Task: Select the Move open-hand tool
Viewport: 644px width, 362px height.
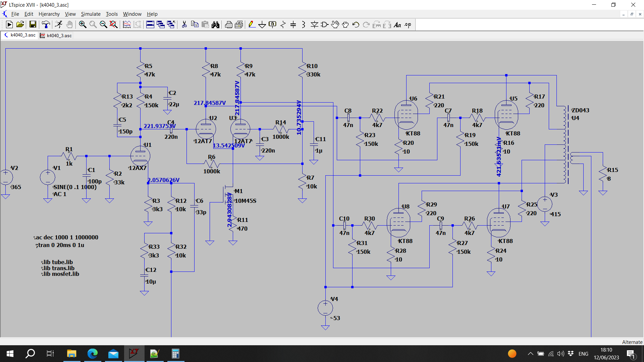Action: point(335,24)
